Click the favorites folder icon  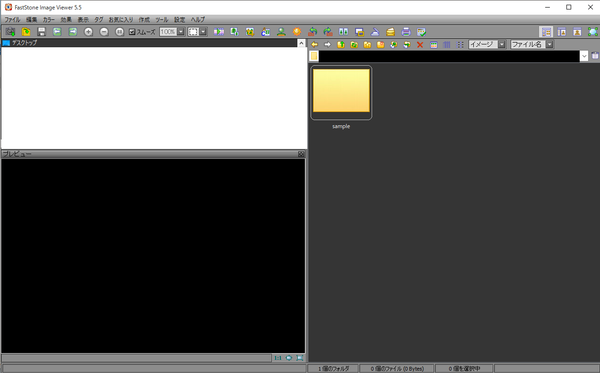(380, 45)
